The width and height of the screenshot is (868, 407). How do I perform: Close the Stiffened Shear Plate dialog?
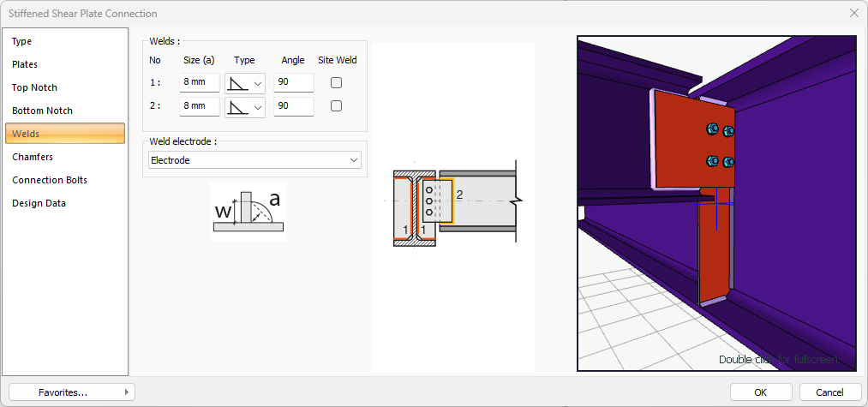853,13
